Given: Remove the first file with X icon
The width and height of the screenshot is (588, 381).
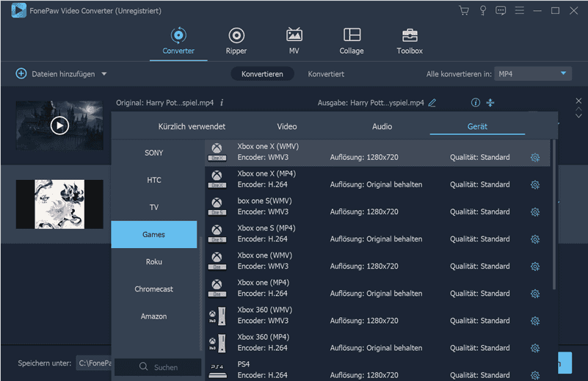Looking at the screenshot, I should [578, 101].
